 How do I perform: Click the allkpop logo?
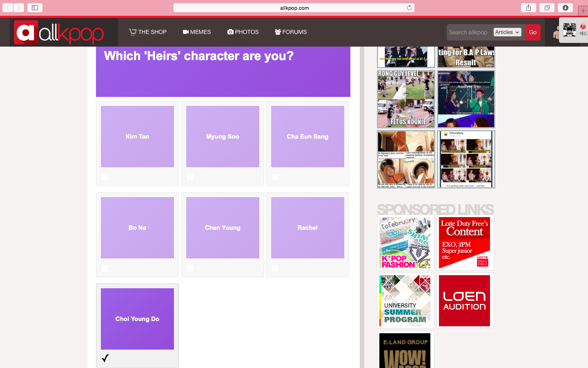coord(59,32)
